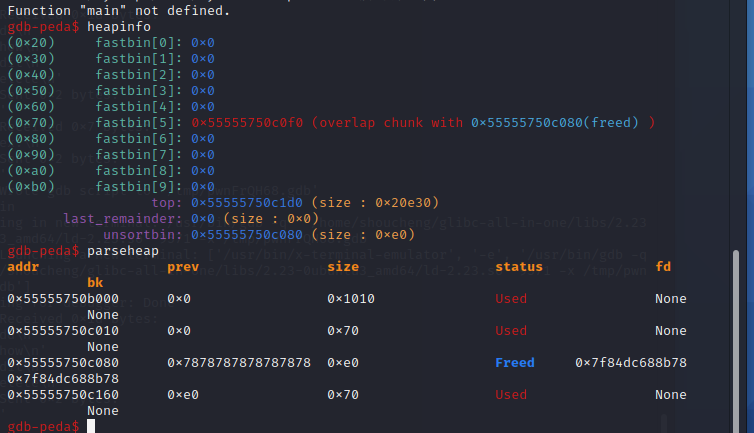Click the fastbin[0] label

[x=138, y=42]
